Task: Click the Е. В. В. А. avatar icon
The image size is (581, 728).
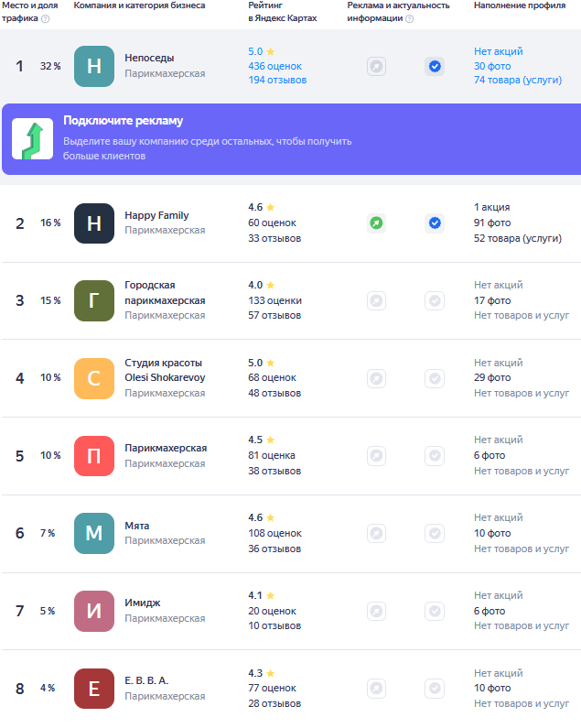Action: pos(94,689)
